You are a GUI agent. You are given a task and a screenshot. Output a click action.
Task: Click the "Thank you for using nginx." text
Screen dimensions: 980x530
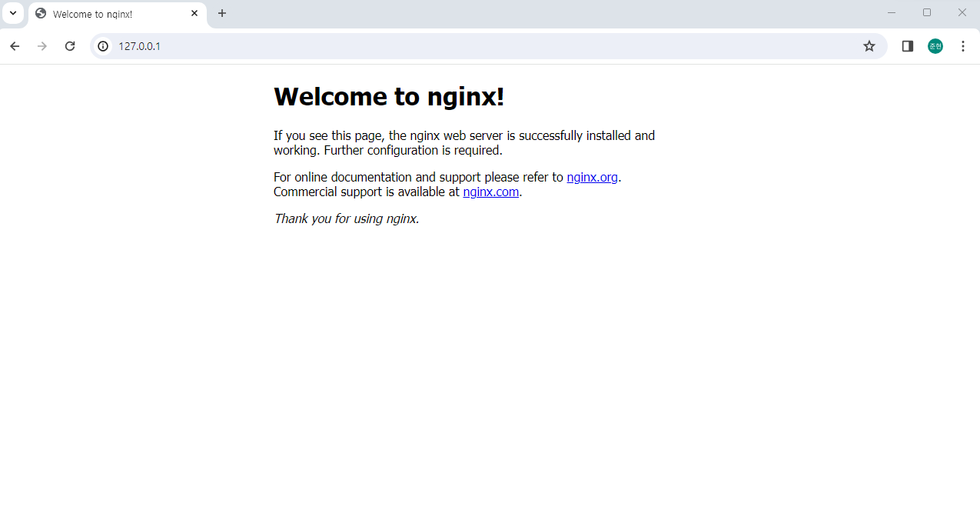pyautogui.click(x=347, y=218)
